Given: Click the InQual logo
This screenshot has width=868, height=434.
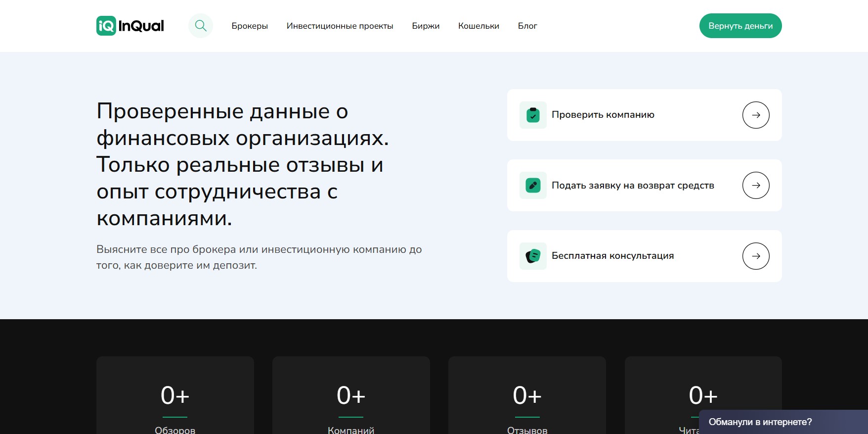Looking at the screenshot, I should (x=130, y=26).
